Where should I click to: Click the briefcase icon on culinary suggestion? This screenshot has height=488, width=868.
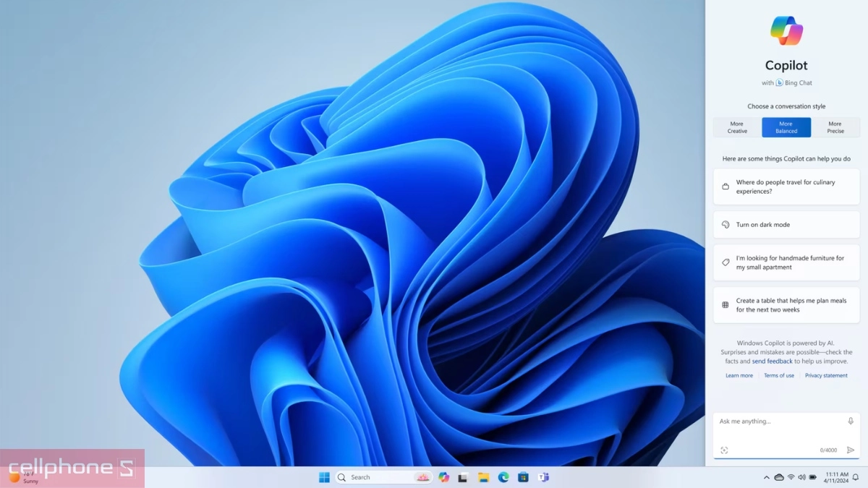pos(726,187)
